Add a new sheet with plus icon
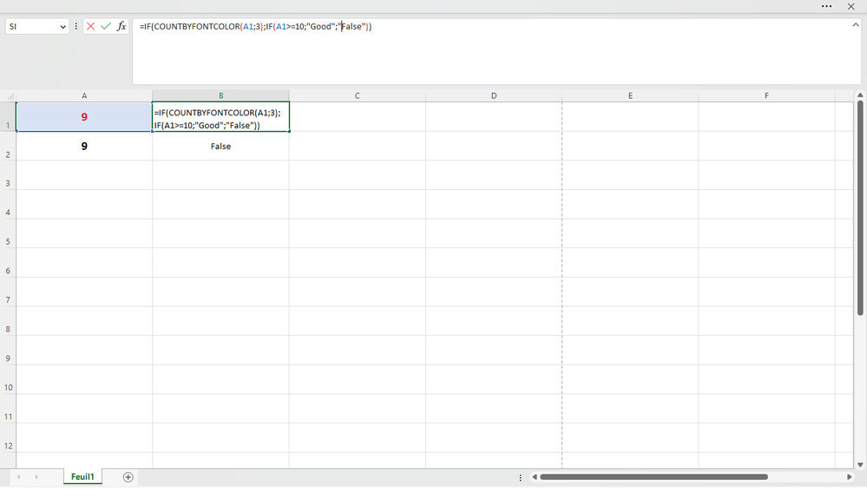 click(x=128, y=477)
